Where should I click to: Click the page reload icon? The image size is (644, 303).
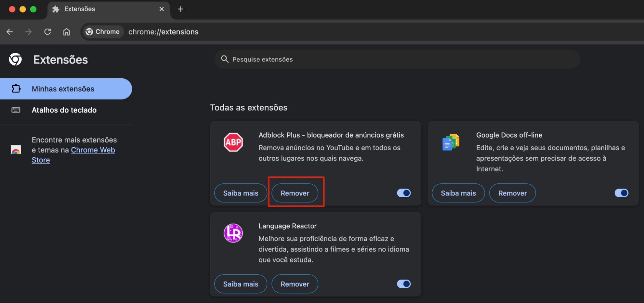tap(48, 32)
